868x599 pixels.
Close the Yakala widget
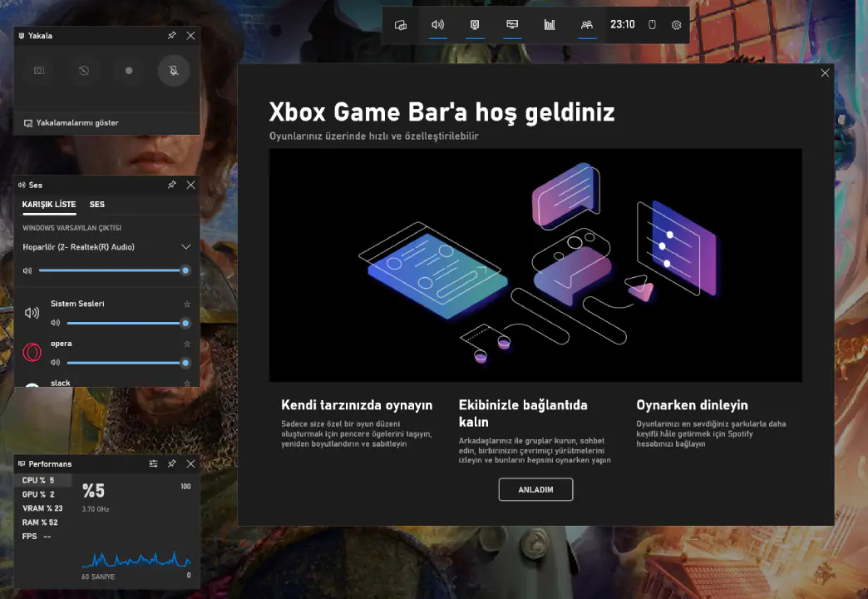point(190,36)
